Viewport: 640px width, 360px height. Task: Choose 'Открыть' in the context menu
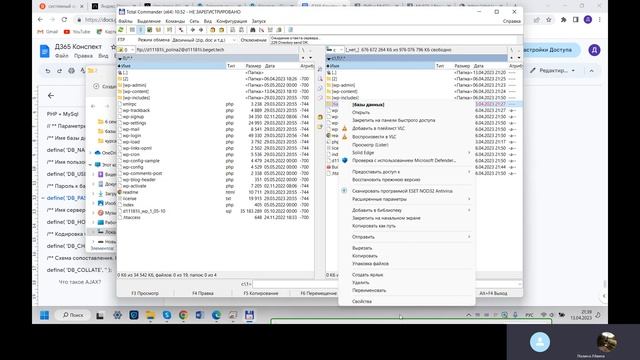(361, 112)
